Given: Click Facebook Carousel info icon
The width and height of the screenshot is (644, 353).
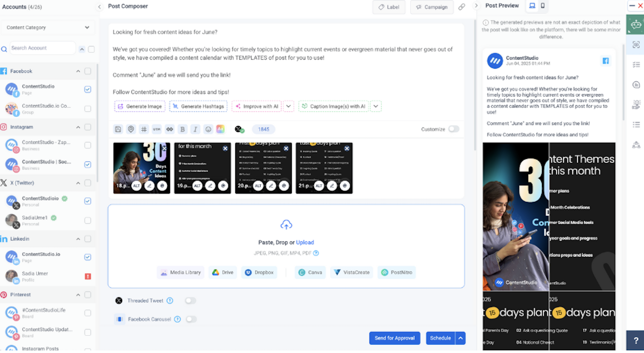Looking at the screenshot, I should (178, 319).
